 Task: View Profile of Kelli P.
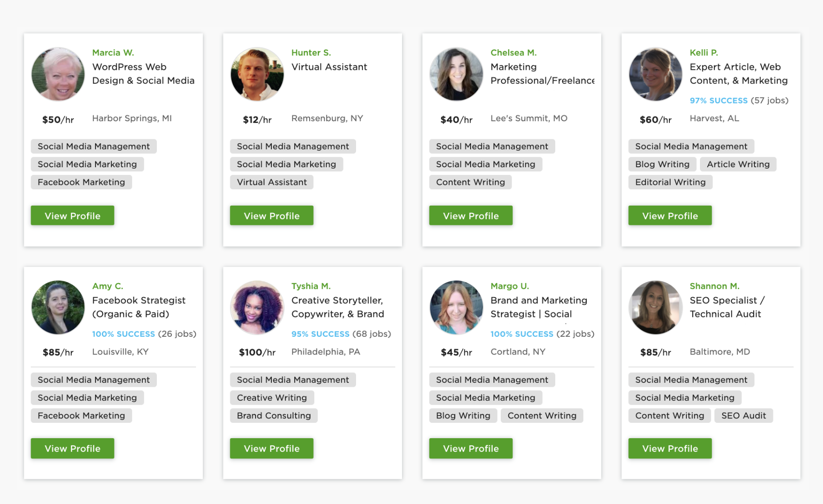pyautogui.click(x=670, y=215)
